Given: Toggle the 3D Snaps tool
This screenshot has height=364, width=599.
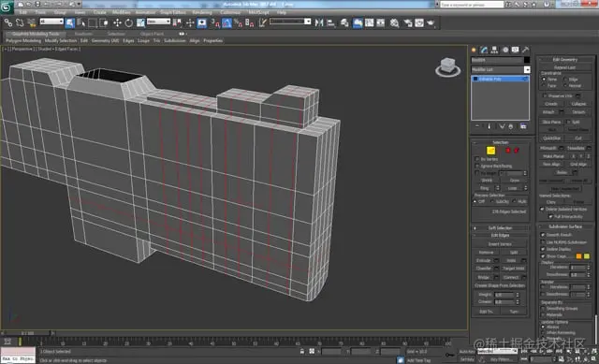Looking at the screenshot, I should [215, 22].
